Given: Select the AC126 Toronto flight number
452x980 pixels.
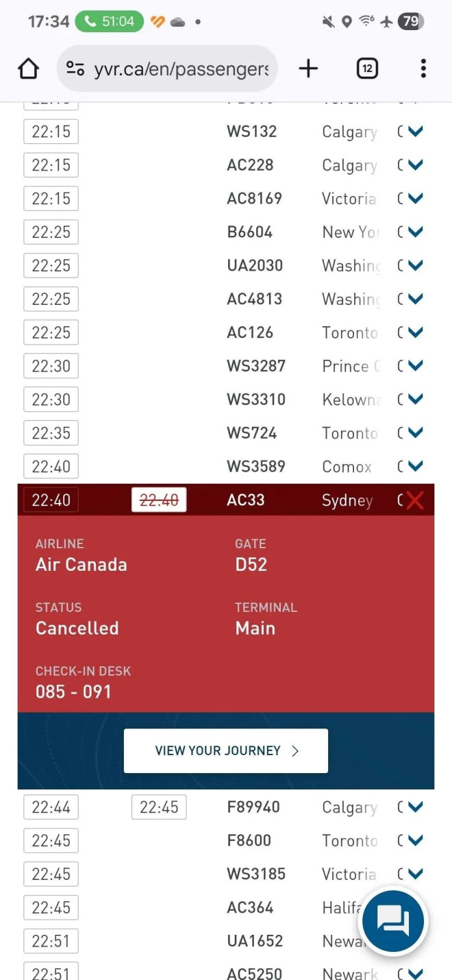Looking at the screenshot, I should pyautogui.click(x=250, y=333).
